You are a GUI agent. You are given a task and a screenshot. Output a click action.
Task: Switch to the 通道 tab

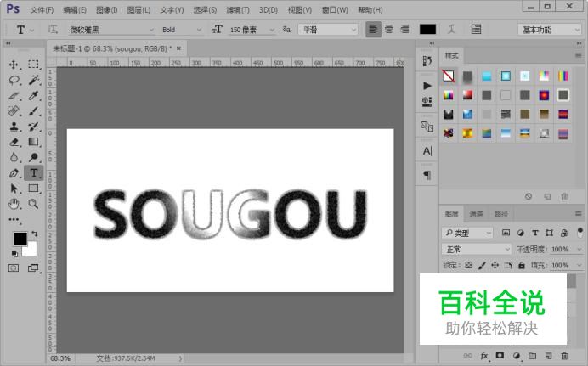476,214
